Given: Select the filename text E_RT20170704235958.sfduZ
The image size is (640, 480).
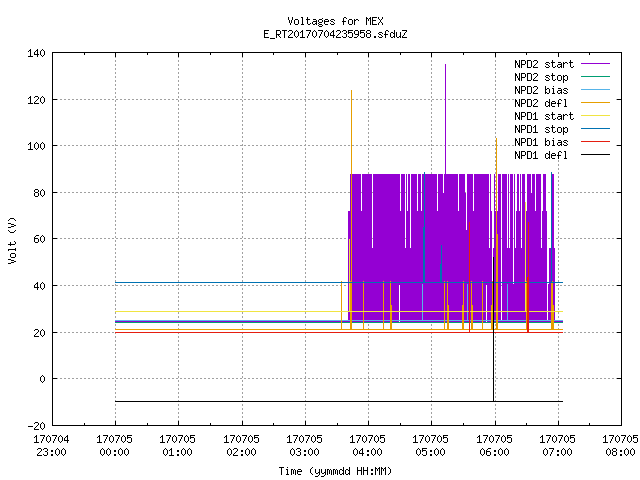Looking at the screenshot, I should coord(335,34).
